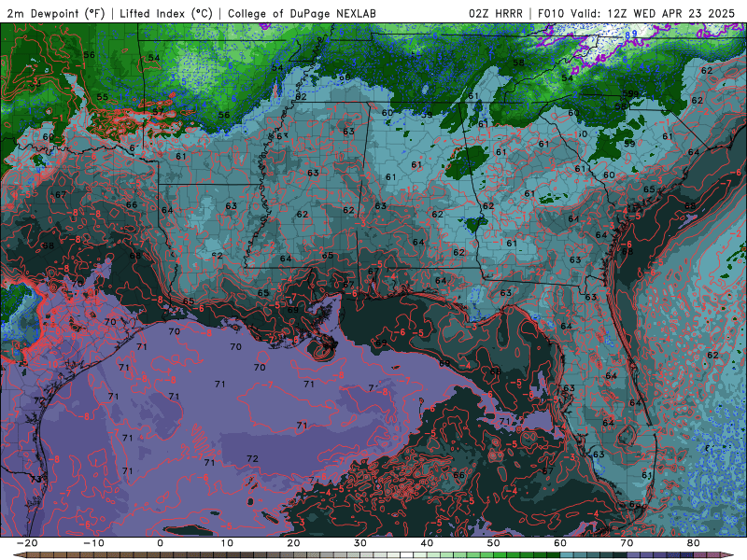The height and width of the screenshot is (560, 747).
Task: Click the 'Lifted Index (°C)' header label
Action: [x=166, y=14]
